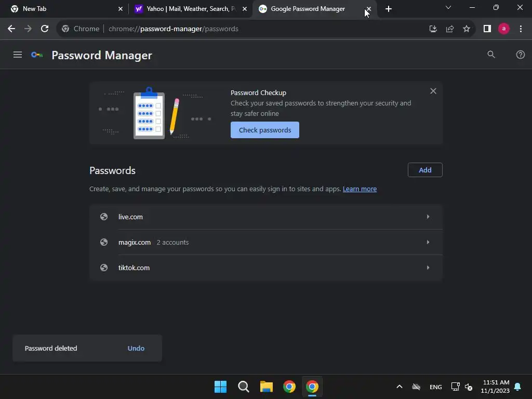Close the New Tab tab

pyautogui.click(x=121, y=9)
